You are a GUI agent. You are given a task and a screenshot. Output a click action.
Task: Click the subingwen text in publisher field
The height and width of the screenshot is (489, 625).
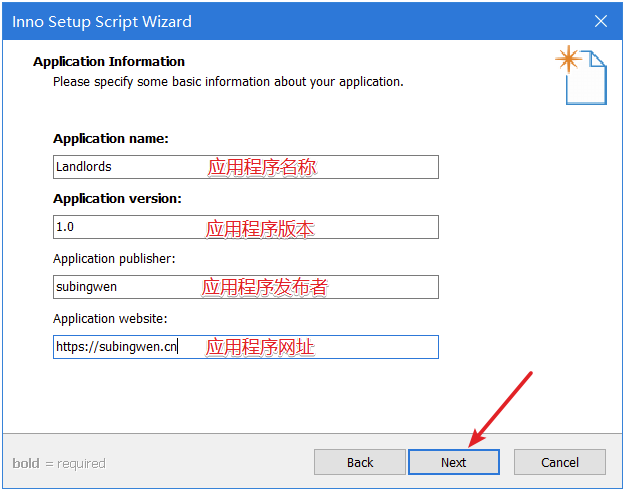(x=86, y=287)
